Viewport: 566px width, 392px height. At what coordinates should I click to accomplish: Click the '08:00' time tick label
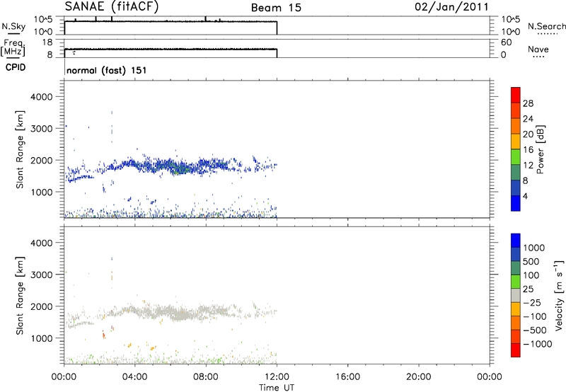(x=206, y=377)
